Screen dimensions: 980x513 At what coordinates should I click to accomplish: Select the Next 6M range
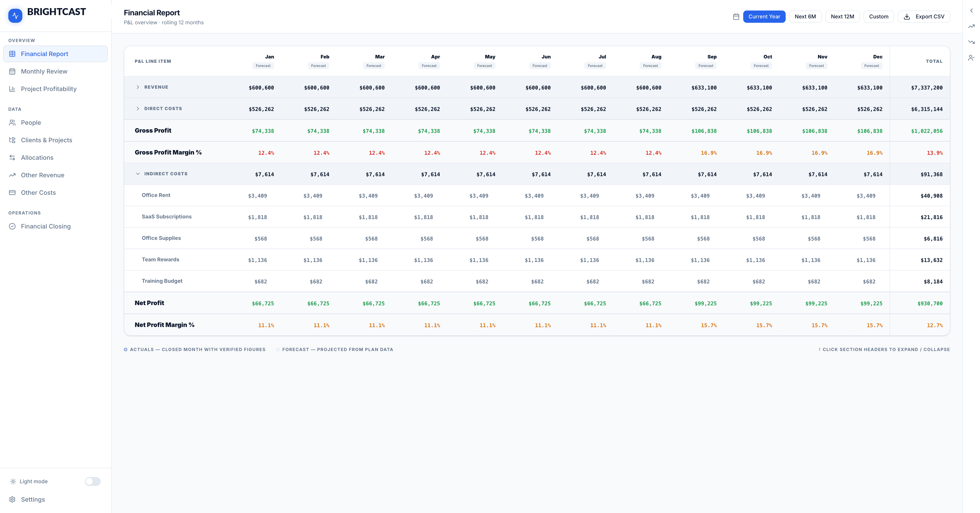tap(805, 17)
